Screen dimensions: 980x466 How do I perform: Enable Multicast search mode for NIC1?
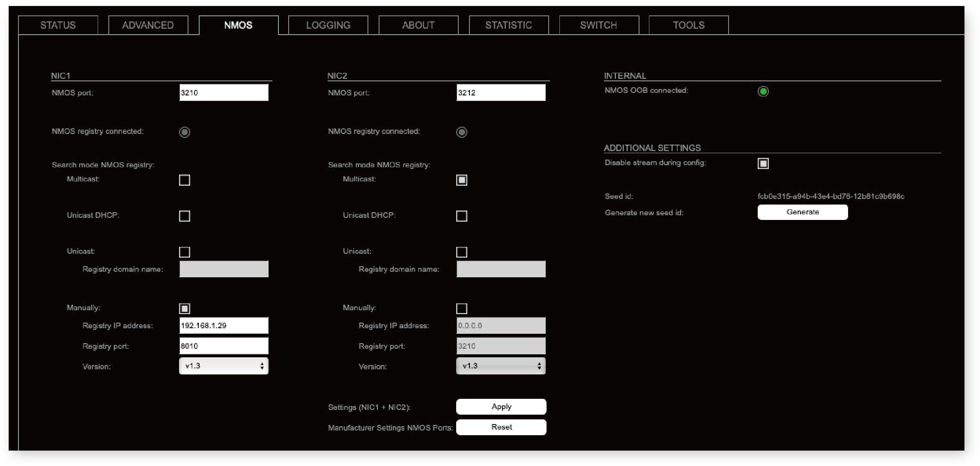click(185, 180)
